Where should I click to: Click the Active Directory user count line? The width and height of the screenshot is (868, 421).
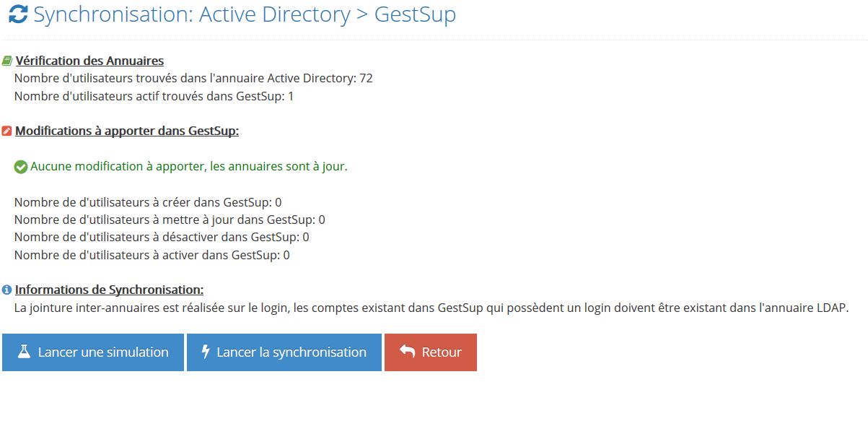(x=193, y=78)
